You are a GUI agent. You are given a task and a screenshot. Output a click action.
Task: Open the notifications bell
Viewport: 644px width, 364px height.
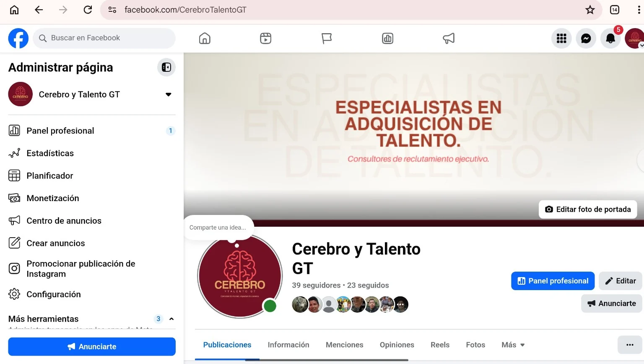click(610, 39)
